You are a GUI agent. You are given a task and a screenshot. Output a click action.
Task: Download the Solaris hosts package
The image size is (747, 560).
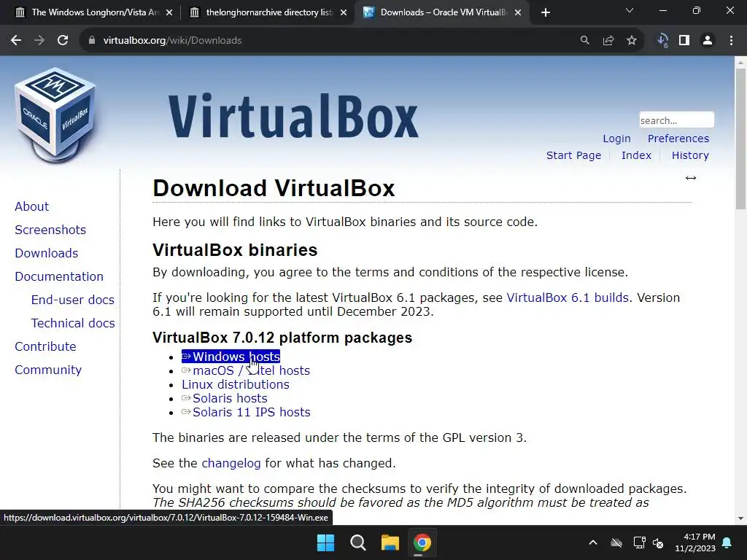(x=225, y=398)
